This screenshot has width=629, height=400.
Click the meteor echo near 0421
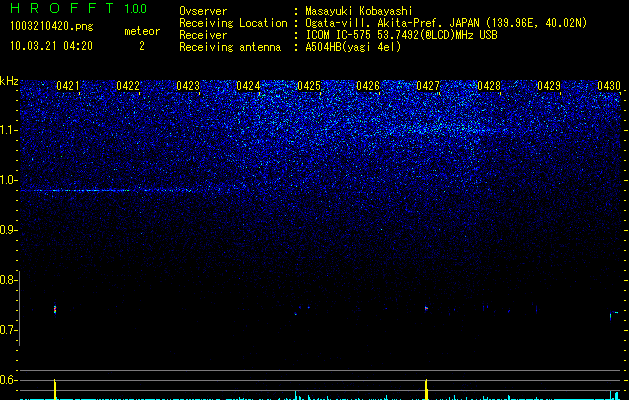point(55,309)
